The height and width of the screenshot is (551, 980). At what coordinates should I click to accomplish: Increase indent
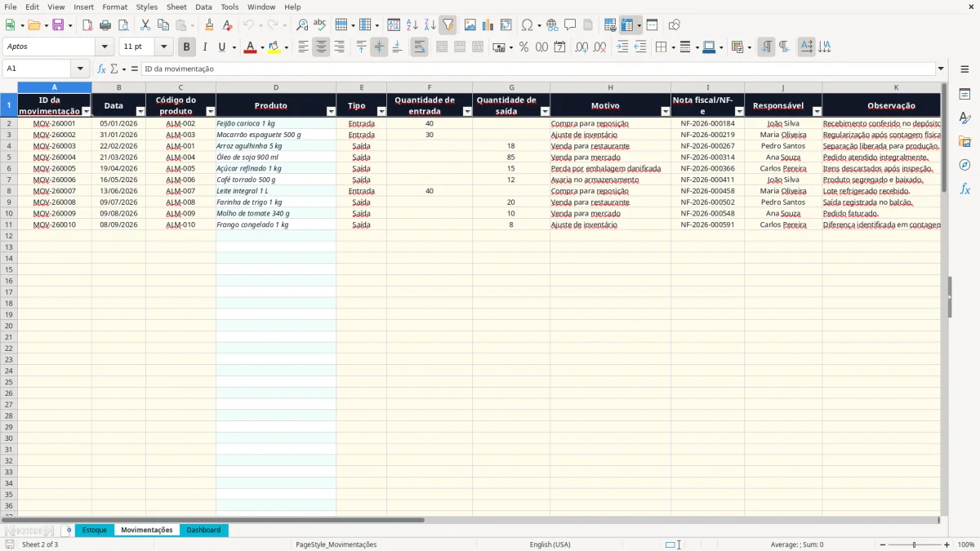click(x=622, y=47)
